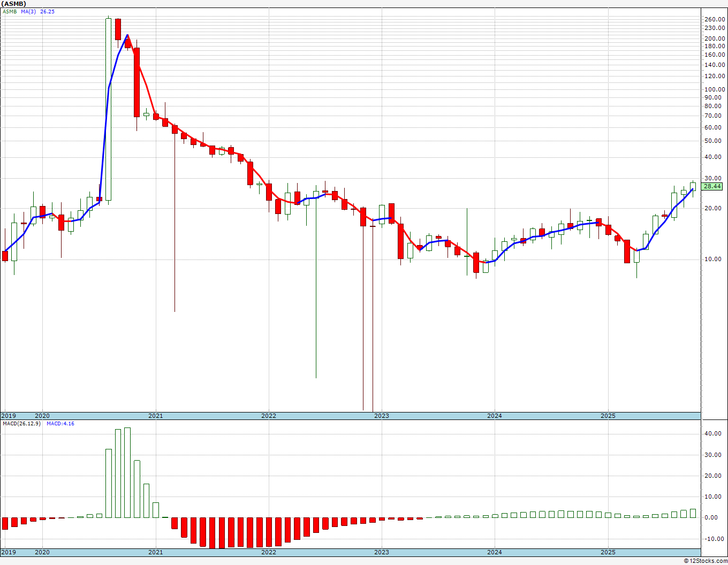This screenshot has width=728, height=565.
Task: Click the 40.00 MACD axis label
Action: click(712, 434)
